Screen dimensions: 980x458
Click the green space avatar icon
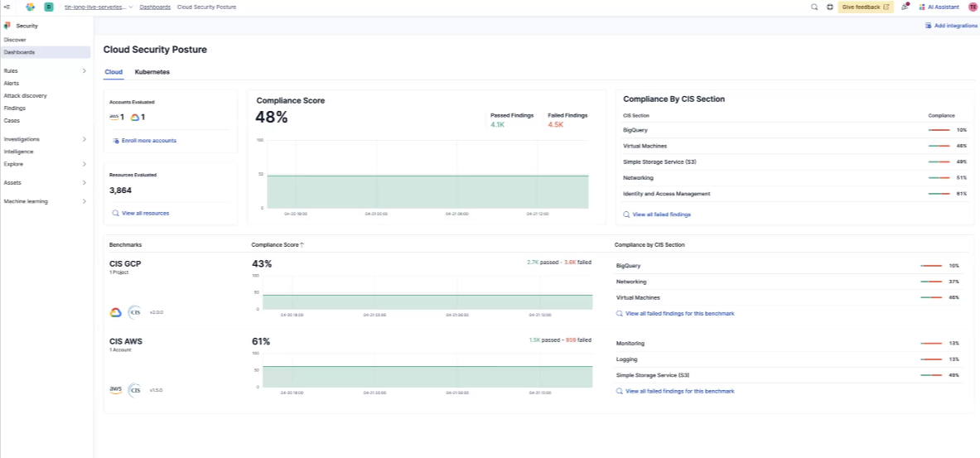tap(49, 7)
